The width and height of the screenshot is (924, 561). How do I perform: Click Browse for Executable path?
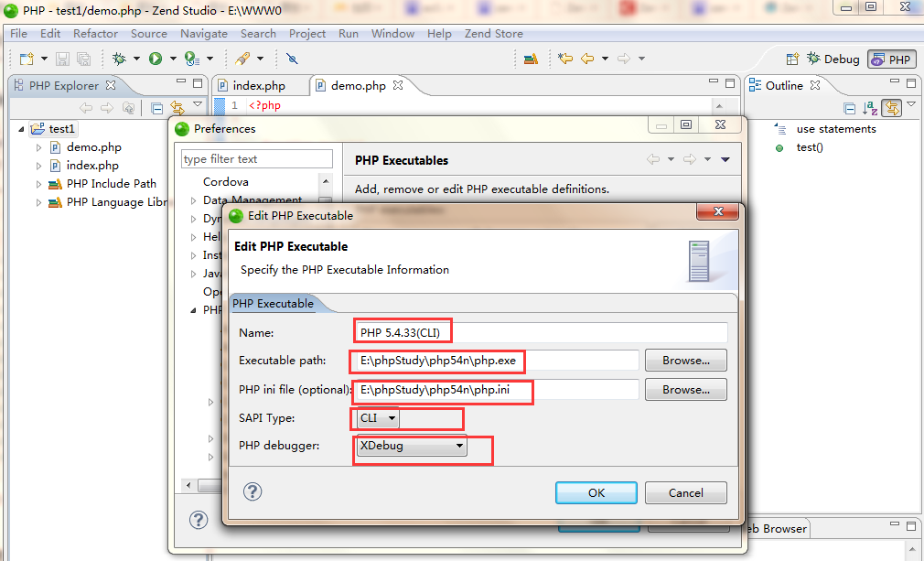tap(685, 360)
